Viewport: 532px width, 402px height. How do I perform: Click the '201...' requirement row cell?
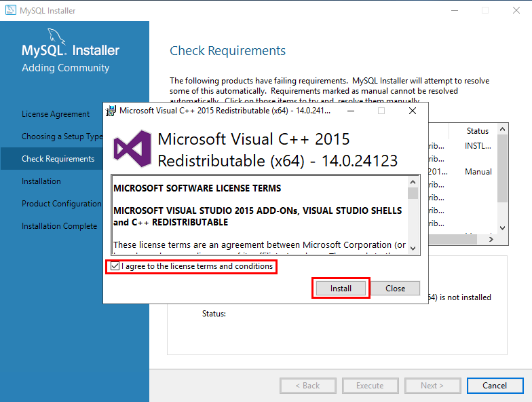pos(438,172)
